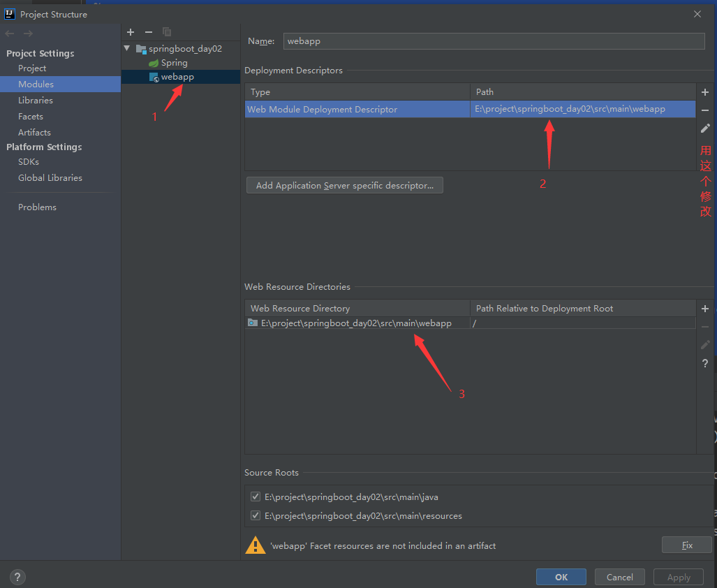The width and height of the screenshot is (717, 588).
Task: Click the forward navigation arrow
Action: pyautogui.click(x=28, y=34)
